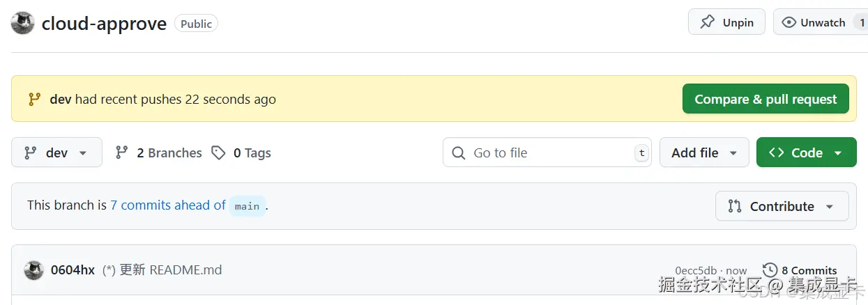Click the branches icon beside 2 Branches

122,152
